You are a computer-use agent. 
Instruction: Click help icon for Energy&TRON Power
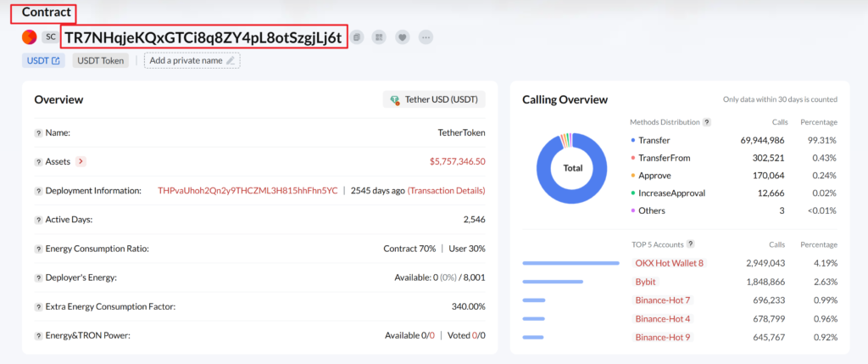pyautogui.click(x=38, y=335)
